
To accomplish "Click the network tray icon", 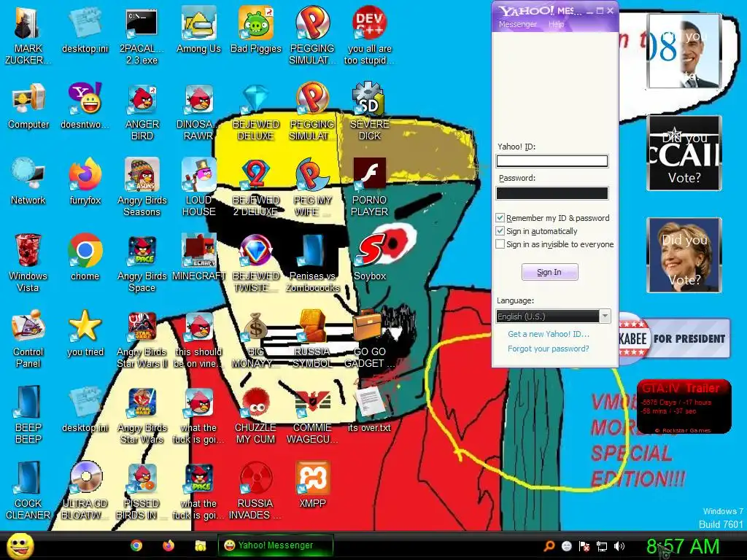I will click(x=602, y=546).
